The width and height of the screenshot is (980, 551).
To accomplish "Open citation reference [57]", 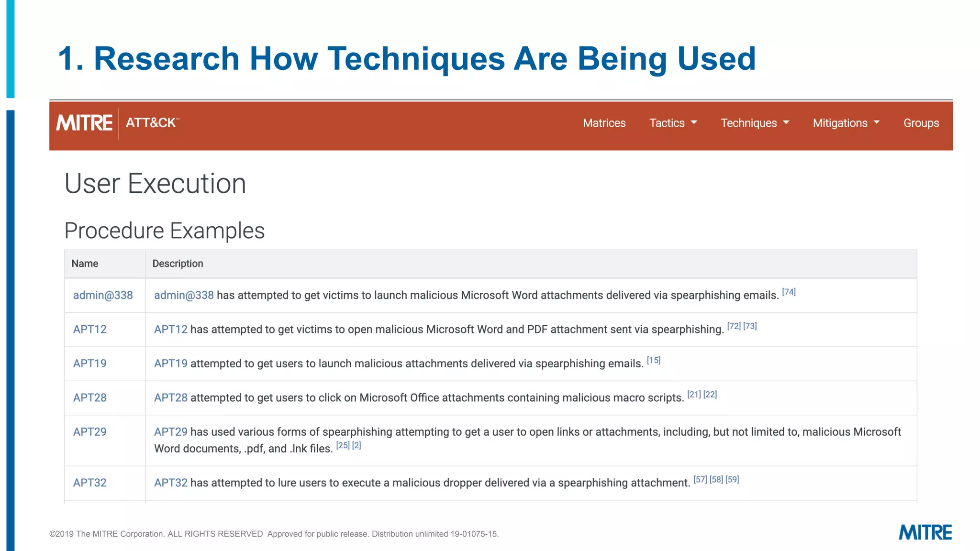I will (x=700, y=479).
